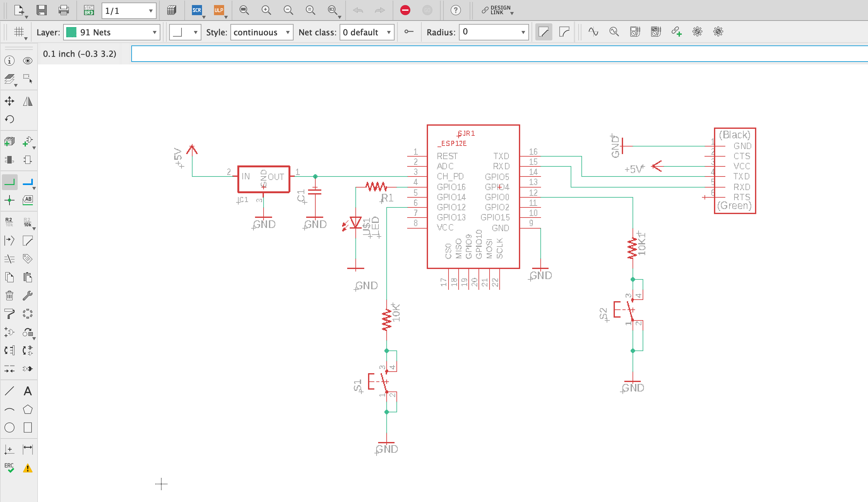Select straight miter style button
868x502 pixels.
pos(544,32)
